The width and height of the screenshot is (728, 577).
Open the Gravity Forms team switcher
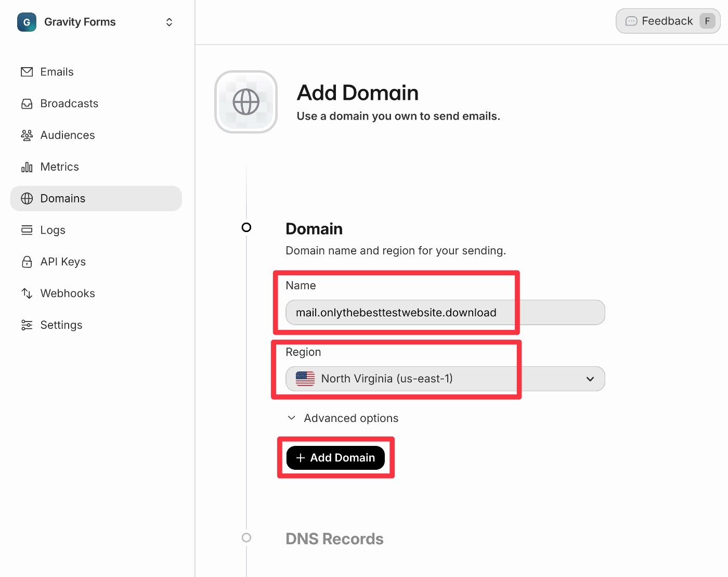click(96, 22)
